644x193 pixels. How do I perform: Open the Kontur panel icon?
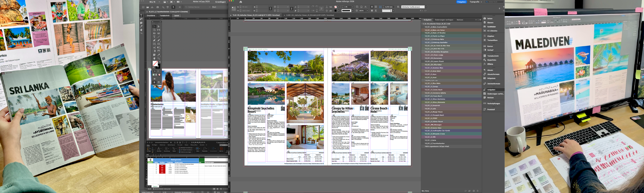point(485,46)
